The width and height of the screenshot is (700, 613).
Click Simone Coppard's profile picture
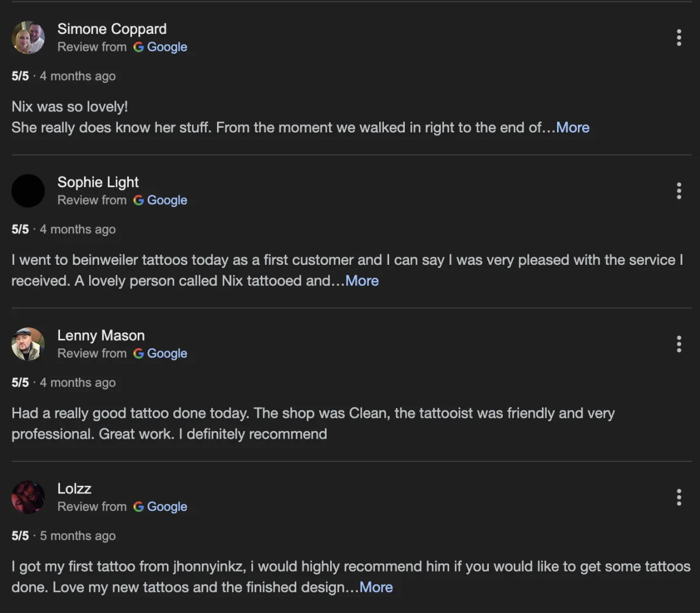point(28,38)
